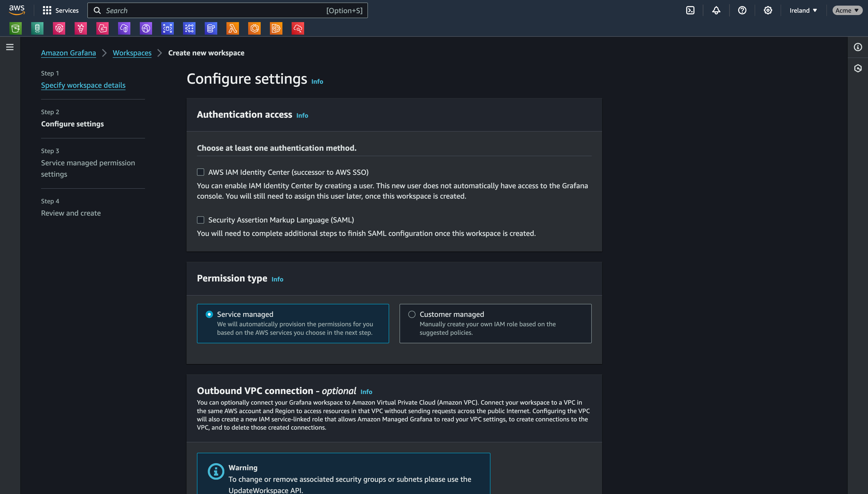
Task: Click Step 3 Service managed permission settings
Action: pos(88,168)
